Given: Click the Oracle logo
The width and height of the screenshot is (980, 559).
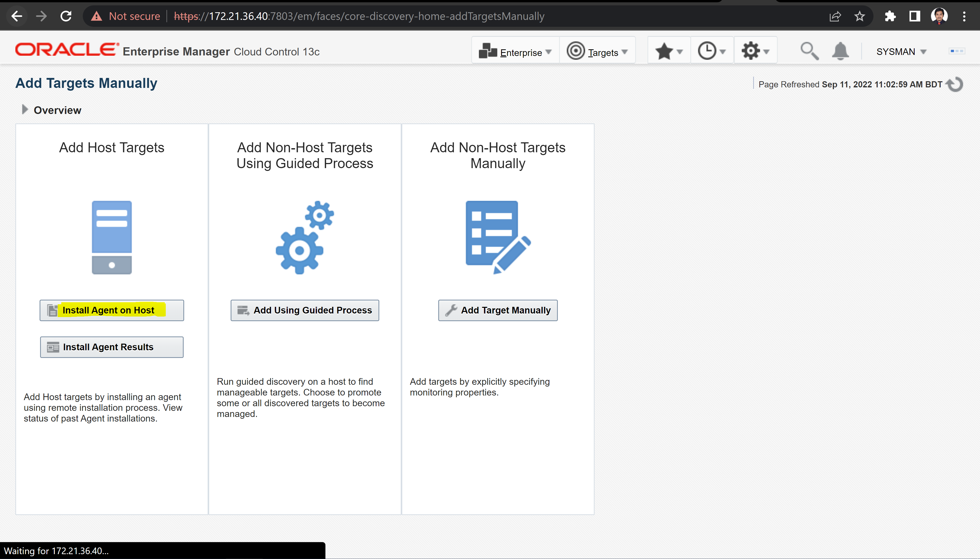Looking at the screenshot, I should [x=67, y=50].
